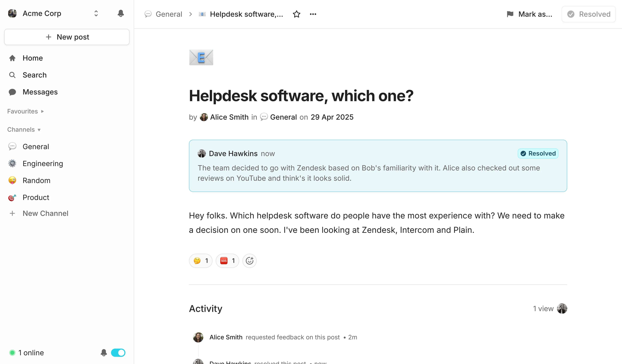The image size is (622, 364).
Task: Open the three-dots more options menu
Action: (x=313, y=14)
